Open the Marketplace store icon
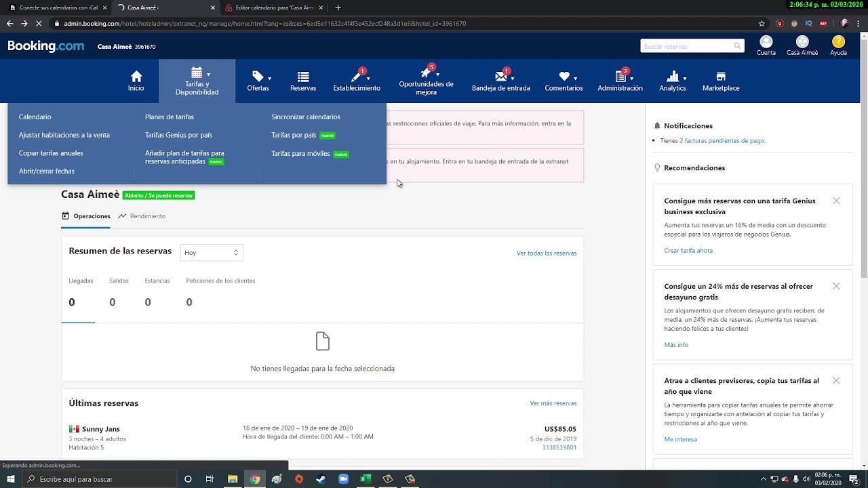 pos(721,77)
